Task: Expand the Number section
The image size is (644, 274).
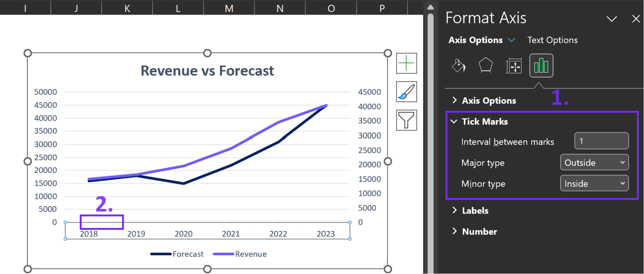Action: (479, 231)
